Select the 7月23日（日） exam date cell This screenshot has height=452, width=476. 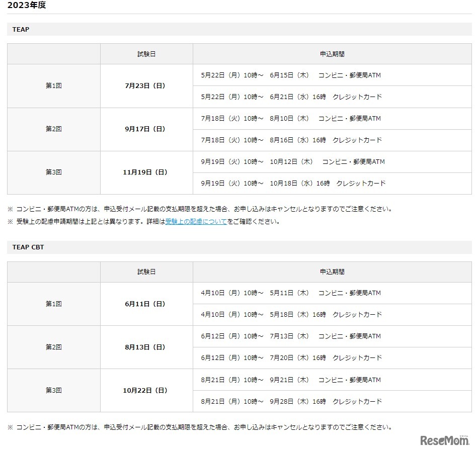(x=146, y=86)
